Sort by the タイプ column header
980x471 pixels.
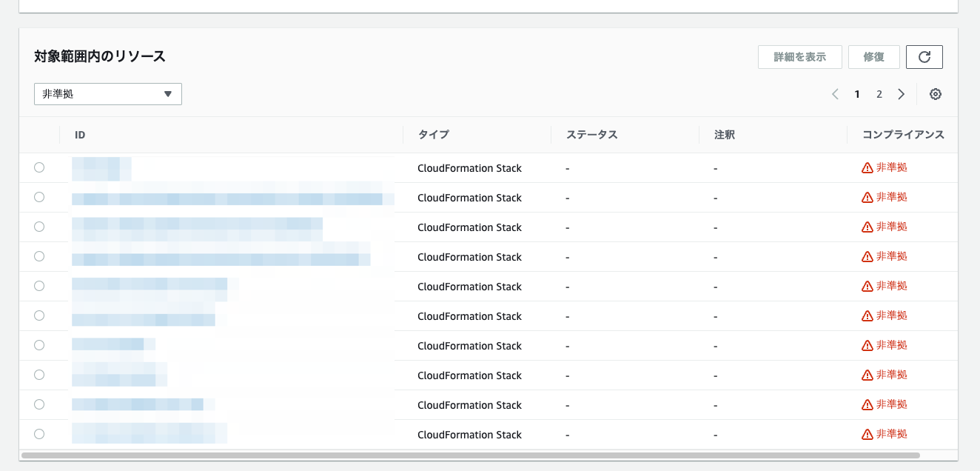point(433,135)
